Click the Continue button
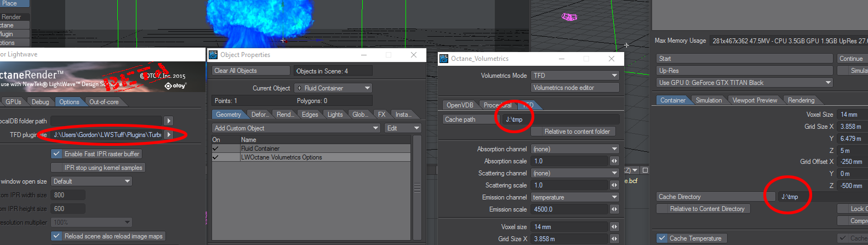This screenshot has width=868, height=245. (x=852, y=59)
